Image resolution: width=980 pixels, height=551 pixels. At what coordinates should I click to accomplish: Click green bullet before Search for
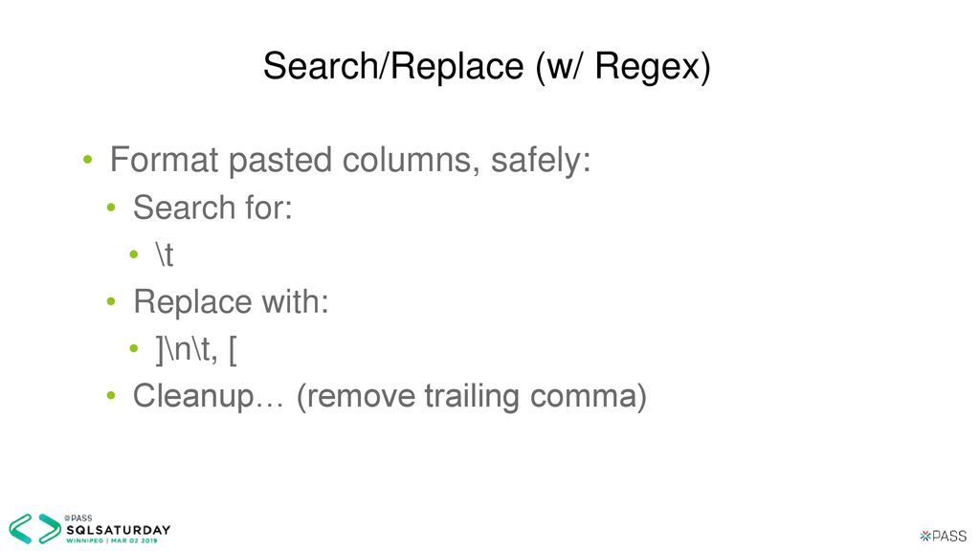[111, 208]
